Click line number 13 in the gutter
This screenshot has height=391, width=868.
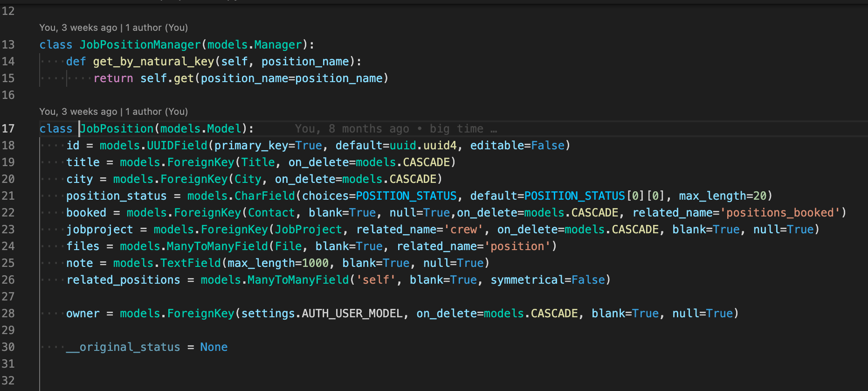8,45
